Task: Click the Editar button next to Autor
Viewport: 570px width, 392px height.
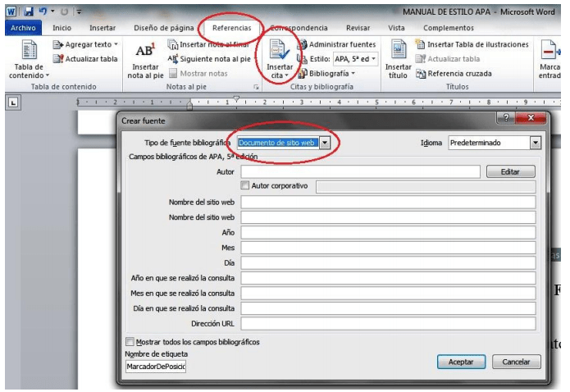Action: pyautogui.click(x=510, y=171)
